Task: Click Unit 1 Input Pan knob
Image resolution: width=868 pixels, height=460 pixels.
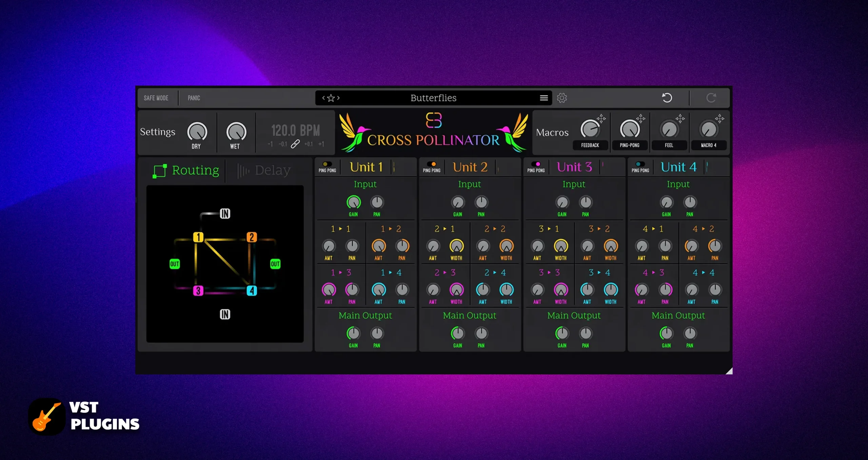Action: click(x=377, y=202)
